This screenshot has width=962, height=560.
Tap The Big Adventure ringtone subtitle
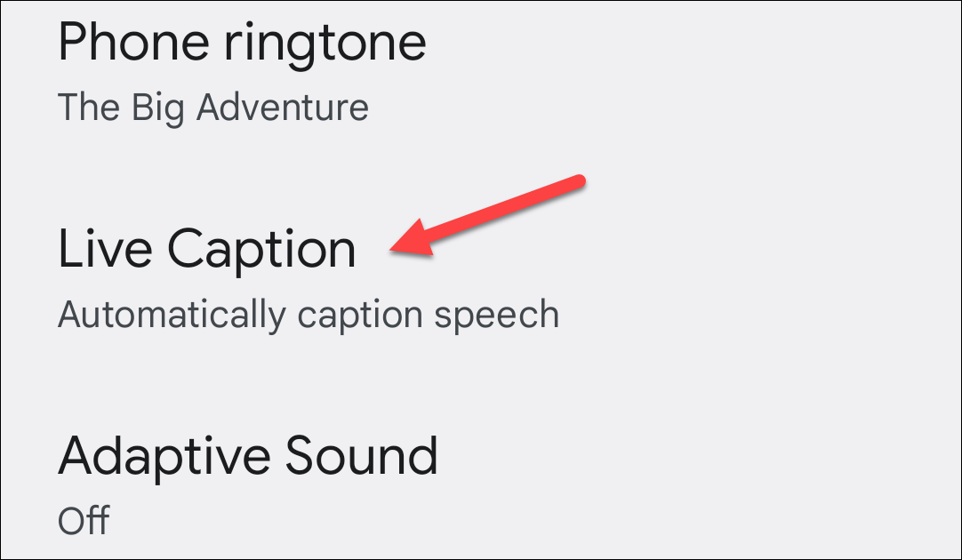213,108
